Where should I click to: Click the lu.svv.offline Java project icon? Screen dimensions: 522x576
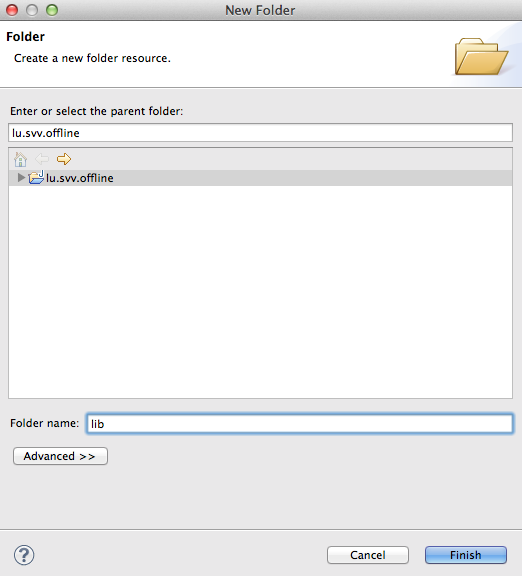(x=36, y=177)
